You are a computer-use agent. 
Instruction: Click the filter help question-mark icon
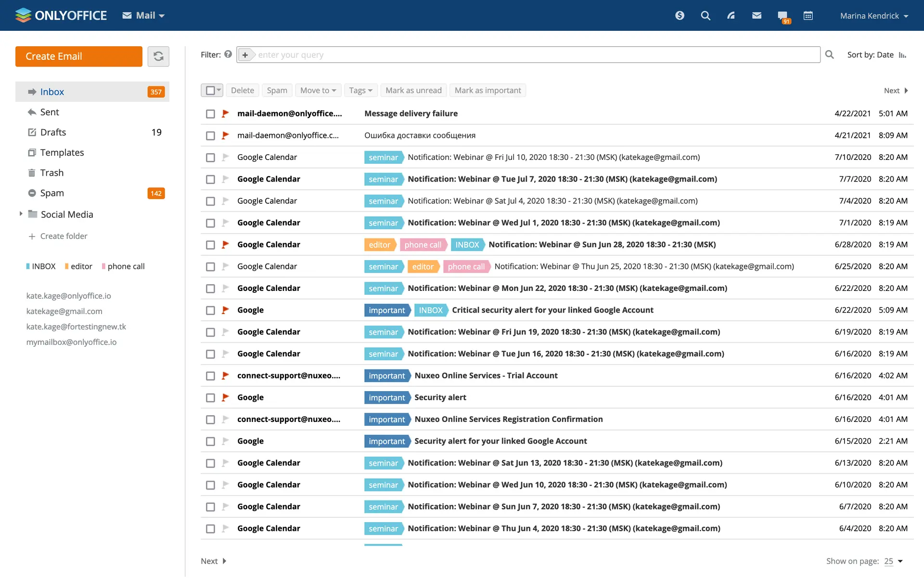coord(228,54)
